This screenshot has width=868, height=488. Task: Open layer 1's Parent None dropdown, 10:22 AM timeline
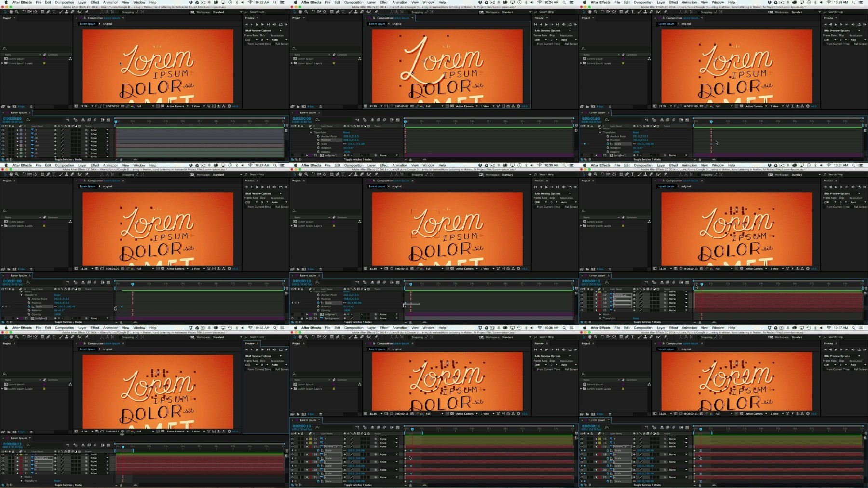(100, 130)
